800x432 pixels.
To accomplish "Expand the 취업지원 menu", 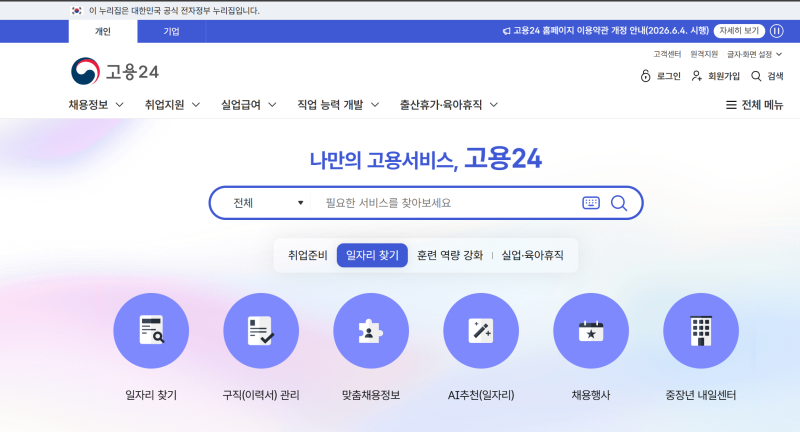I will (172, 105).
